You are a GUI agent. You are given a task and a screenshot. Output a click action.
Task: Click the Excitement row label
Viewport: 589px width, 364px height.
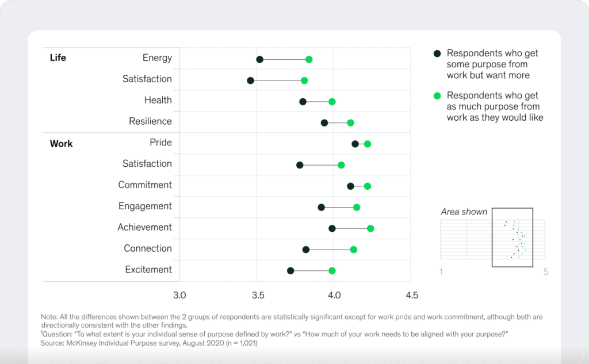[148, 270]
